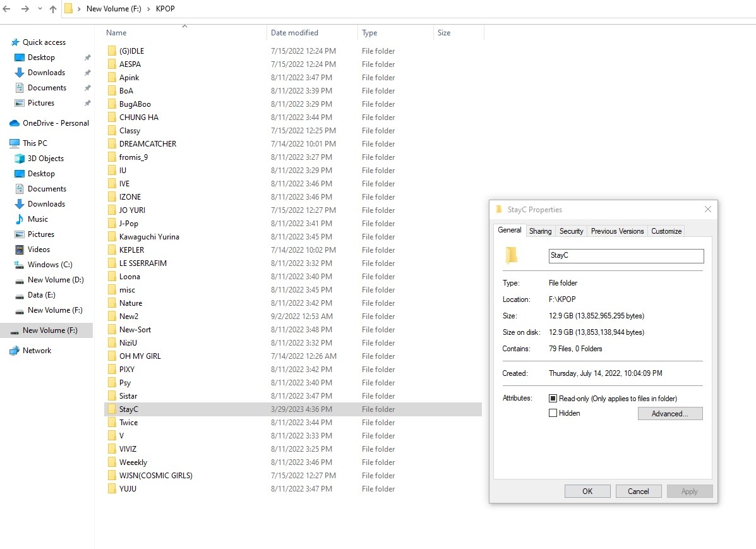The height and width of the screenshot is (549, 756).
Task: Click the LE SSERAFIM folder icon
Action: [x=112, y=263]
